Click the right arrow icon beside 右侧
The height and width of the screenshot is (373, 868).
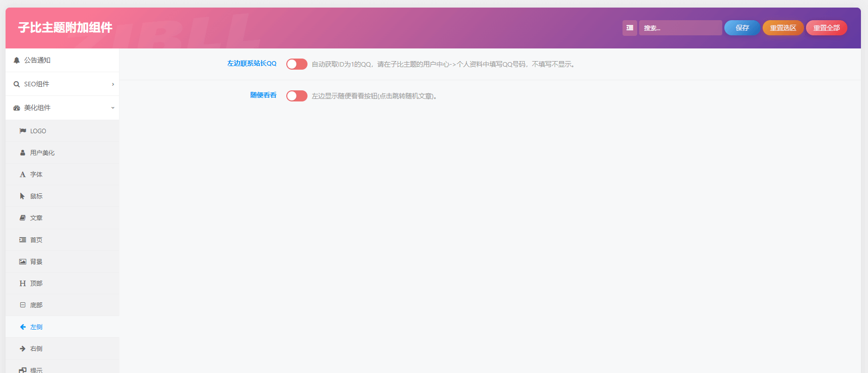(x=23, y=349)
